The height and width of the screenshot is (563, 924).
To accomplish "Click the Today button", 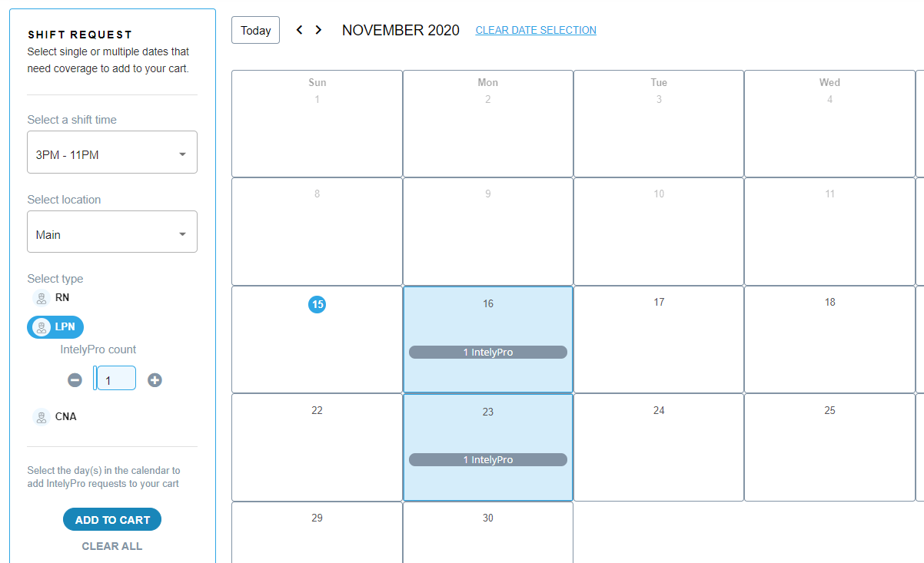I will (x=255, y=30).
